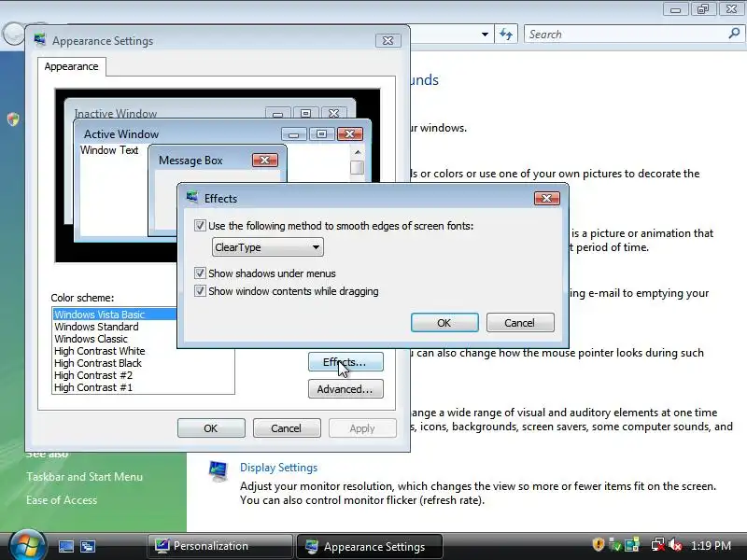Click the 1:19 PM clock
The height and width of the screenshot is (560, 747).
coord(711,546)
